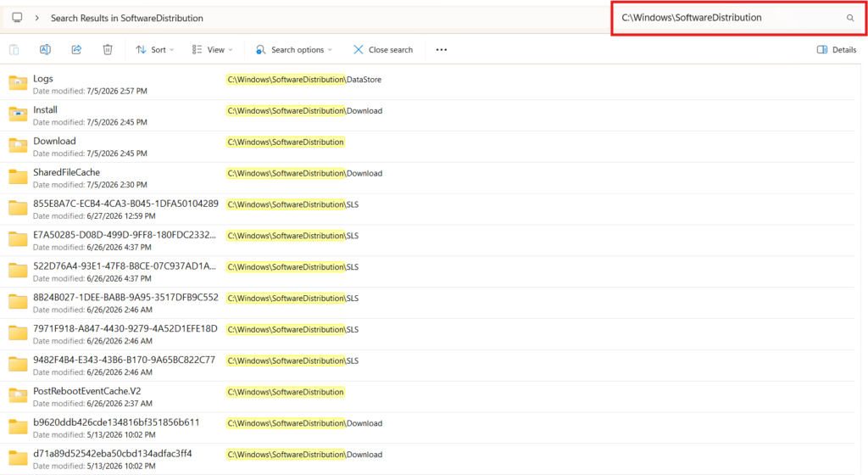The image size is (868, 475).
Task: Click the search box containing C:\Windows\SoftwareDistribution
Action: click(x=738, y=19)
